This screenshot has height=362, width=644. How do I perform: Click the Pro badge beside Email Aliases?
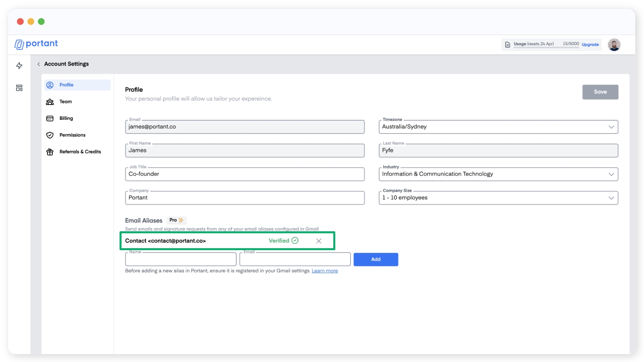[176, 220]
